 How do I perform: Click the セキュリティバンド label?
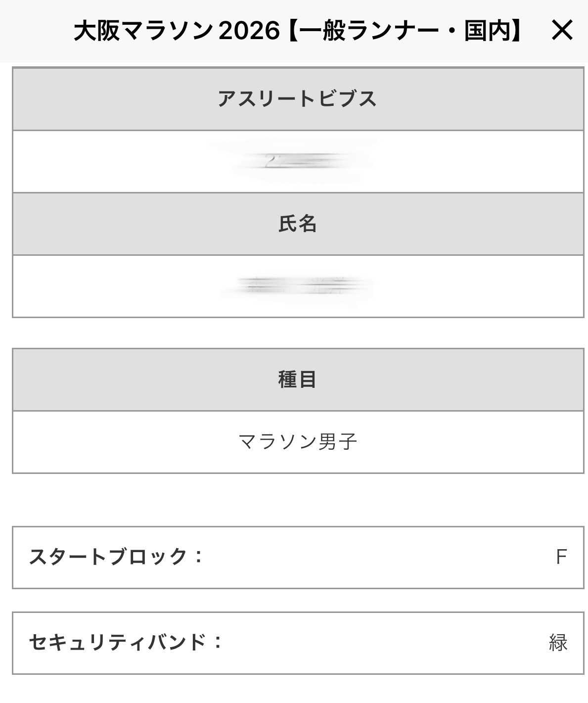tap(118, 643)
